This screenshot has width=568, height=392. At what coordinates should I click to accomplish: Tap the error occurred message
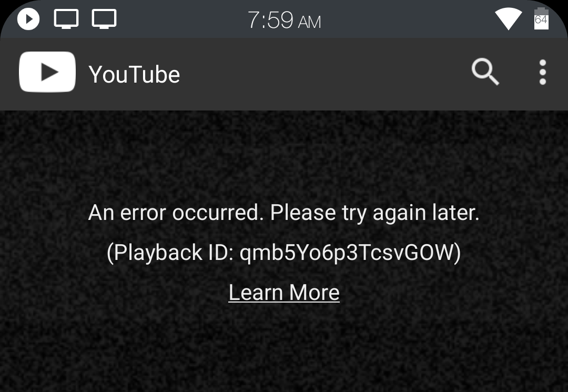coord(284,213)
